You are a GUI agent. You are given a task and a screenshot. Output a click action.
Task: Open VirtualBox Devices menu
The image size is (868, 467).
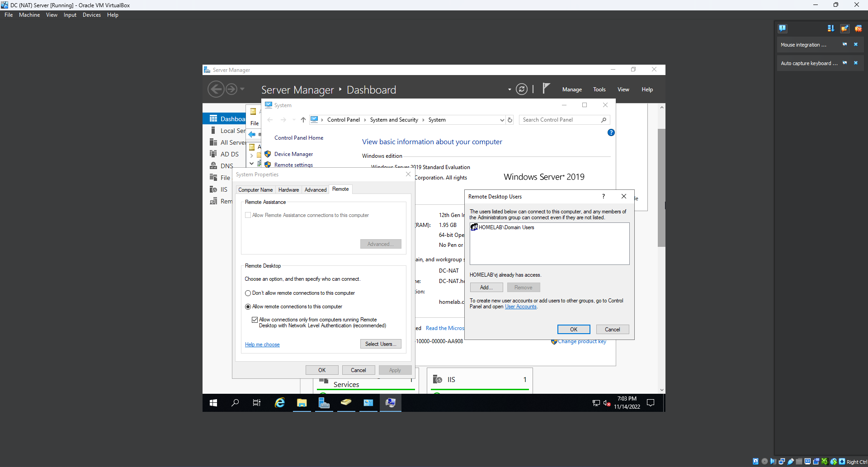pyautogui.click(x=92, y=15)
